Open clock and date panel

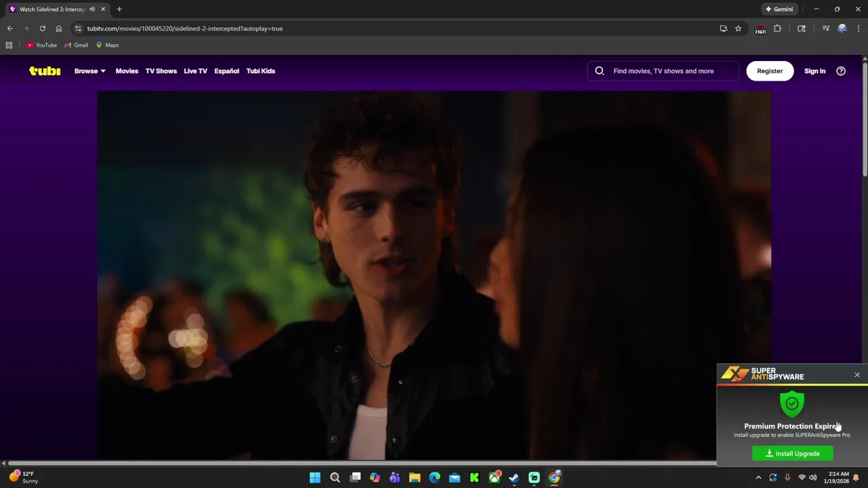pos(838,478)
